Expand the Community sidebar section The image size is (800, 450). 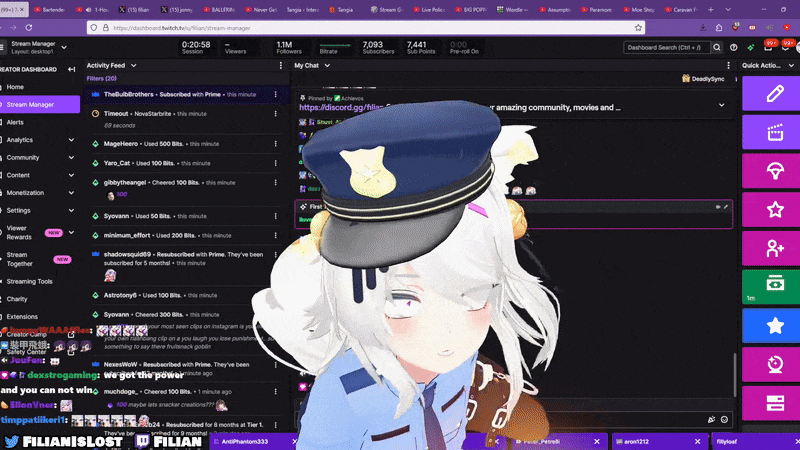[x=71, y=158]
